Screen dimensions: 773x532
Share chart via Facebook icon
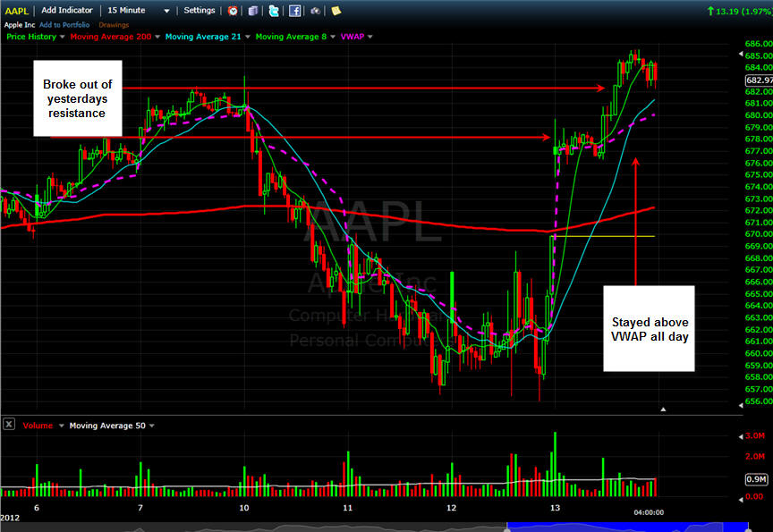coord(294,11)
